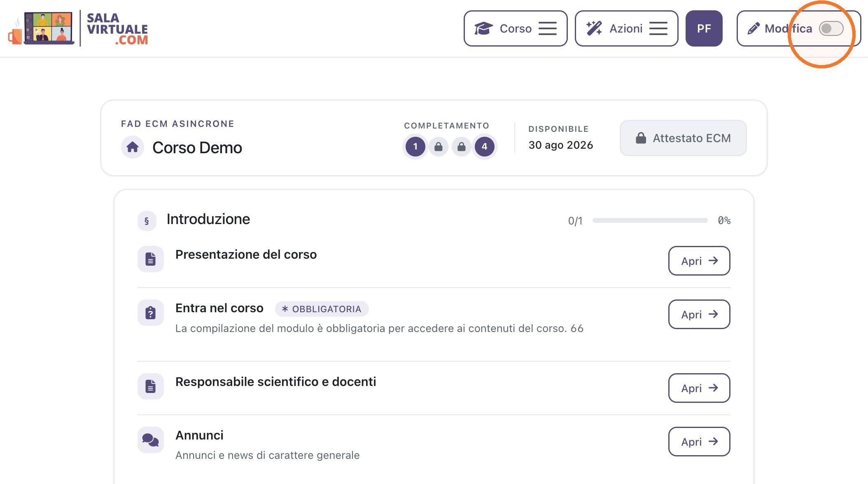Image resolution: width=868 pixels, height=484 pixels.
Task: Open the Azioni dropdown menu
Action: click(626, 28)
